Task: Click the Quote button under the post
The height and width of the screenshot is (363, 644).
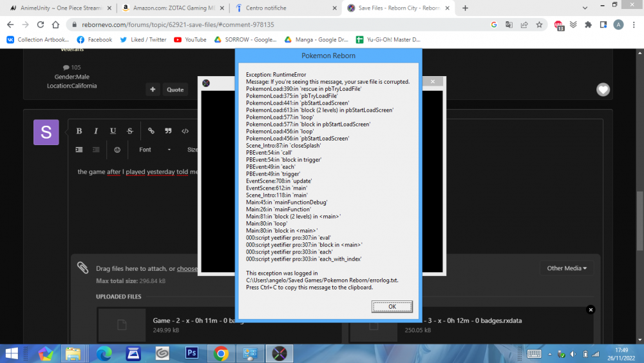Action: [x=175, y=89]
